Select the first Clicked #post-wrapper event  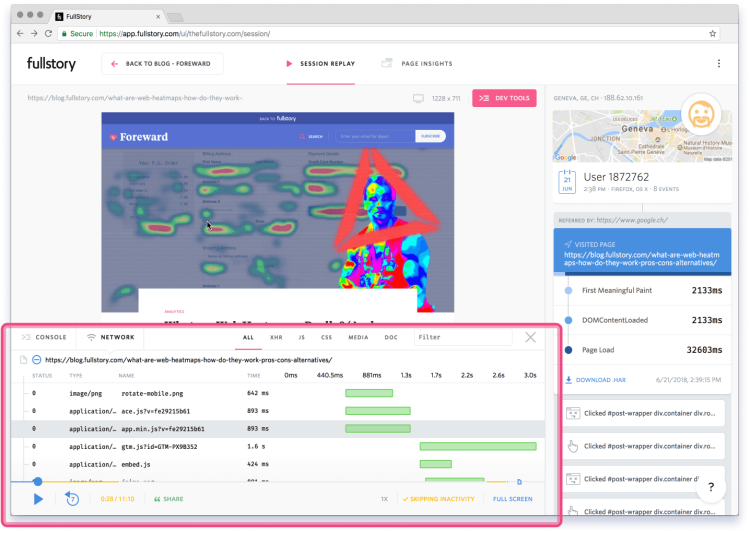(x=643, y=413)
